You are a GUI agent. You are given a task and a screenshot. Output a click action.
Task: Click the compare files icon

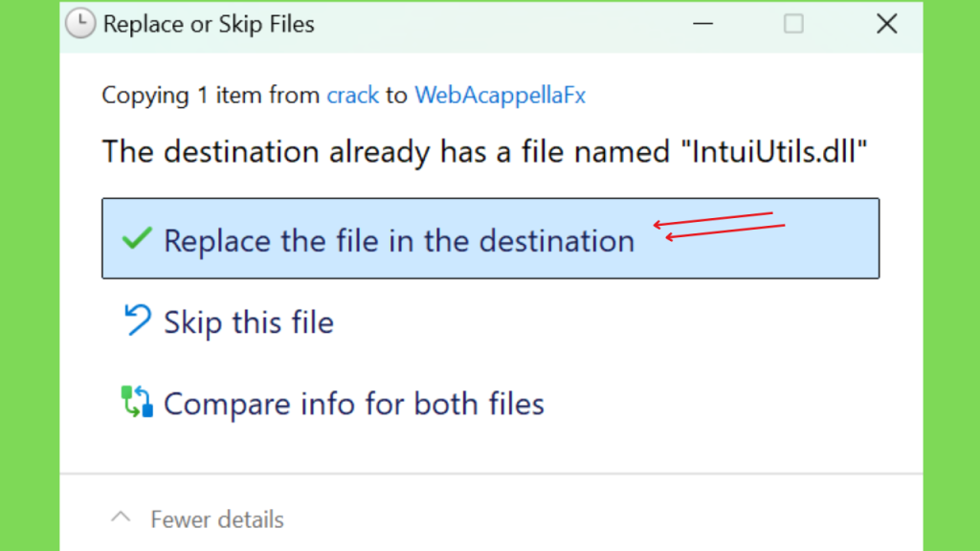137,401
